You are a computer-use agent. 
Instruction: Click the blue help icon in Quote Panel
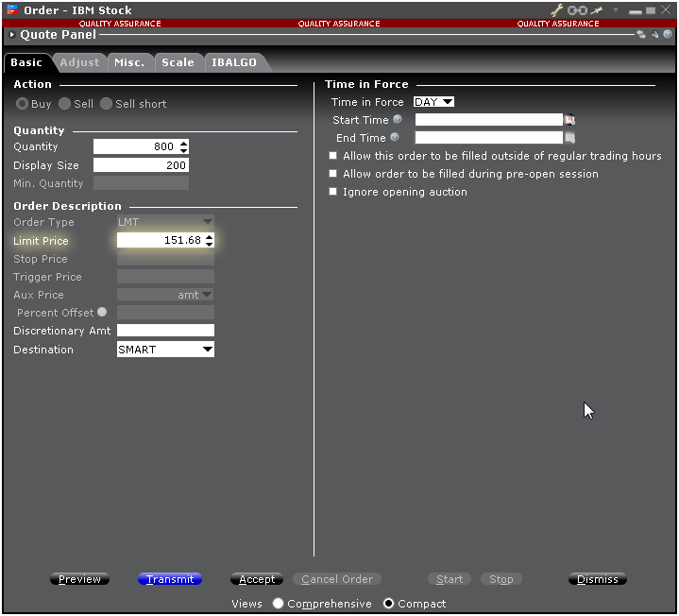pos(667,34)
